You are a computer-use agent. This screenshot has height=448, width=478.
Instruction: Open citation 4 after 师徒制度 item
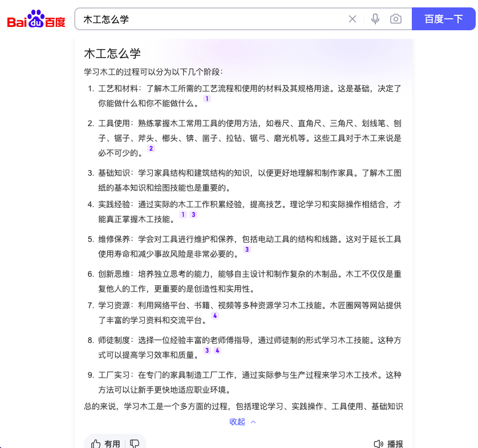click(x=217, y=350)
